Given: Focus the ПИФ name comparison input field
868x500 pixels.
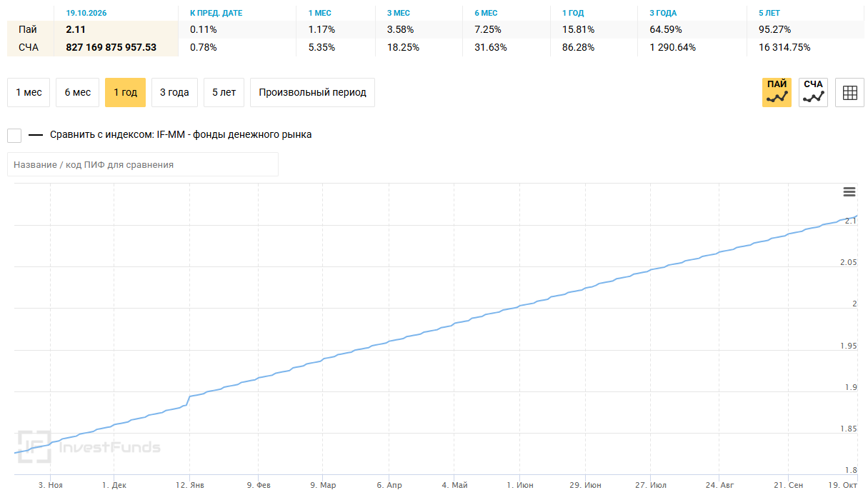Looking at the screenshot, I should 143,164.
